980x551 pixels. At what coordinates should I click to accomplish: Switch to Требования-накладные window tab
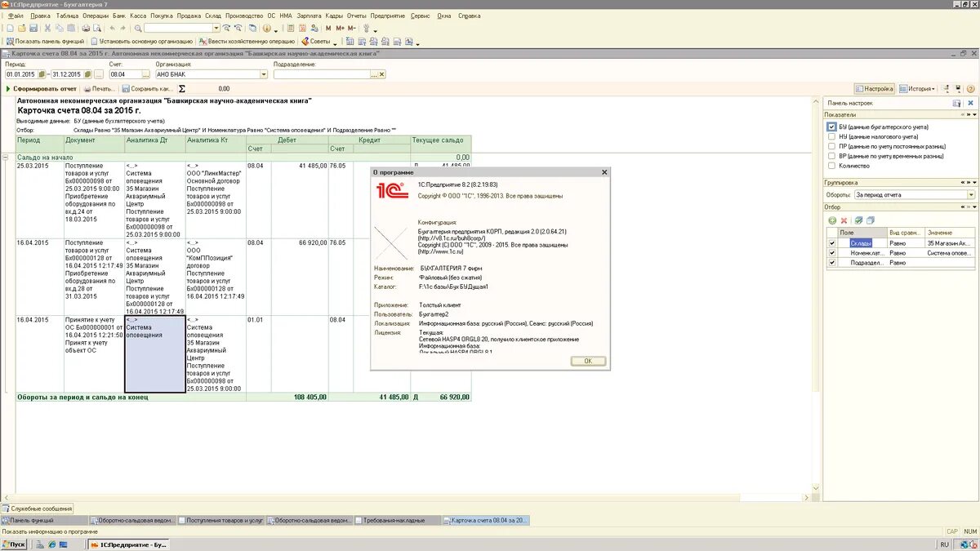(x=399, y=520)
